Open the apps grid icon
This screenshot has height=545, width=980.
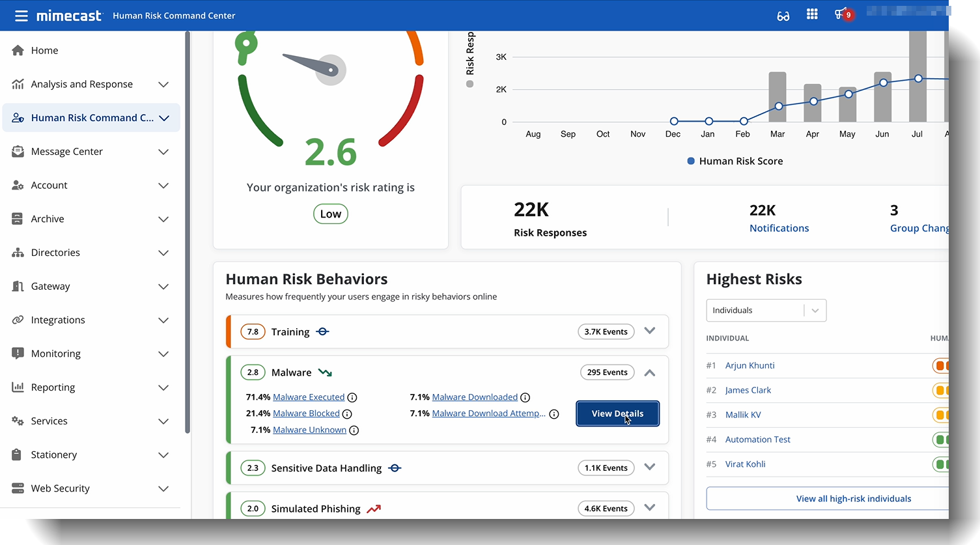[x=812, y=14]
